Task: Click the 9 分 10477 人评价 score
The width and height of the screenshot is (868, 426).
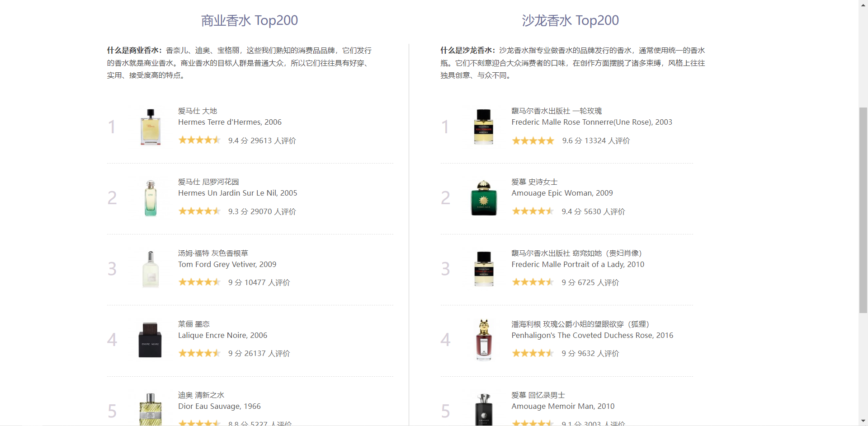Action: coord(259,283)
